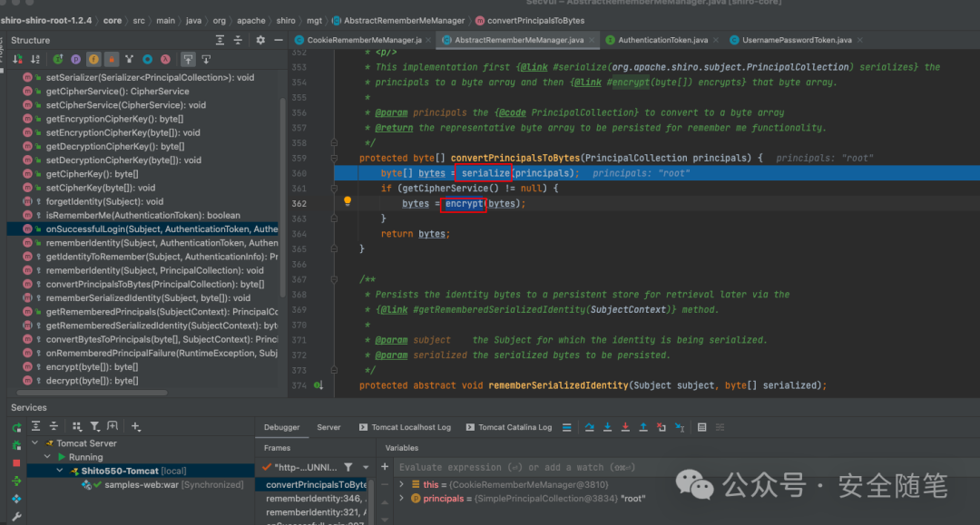Image resolution: width=980 pixels, height=525 pixels.
Task: Click convertPrincipalsToBytes breadcrumb
Action: pyautogui.click(x=529, y=21)
